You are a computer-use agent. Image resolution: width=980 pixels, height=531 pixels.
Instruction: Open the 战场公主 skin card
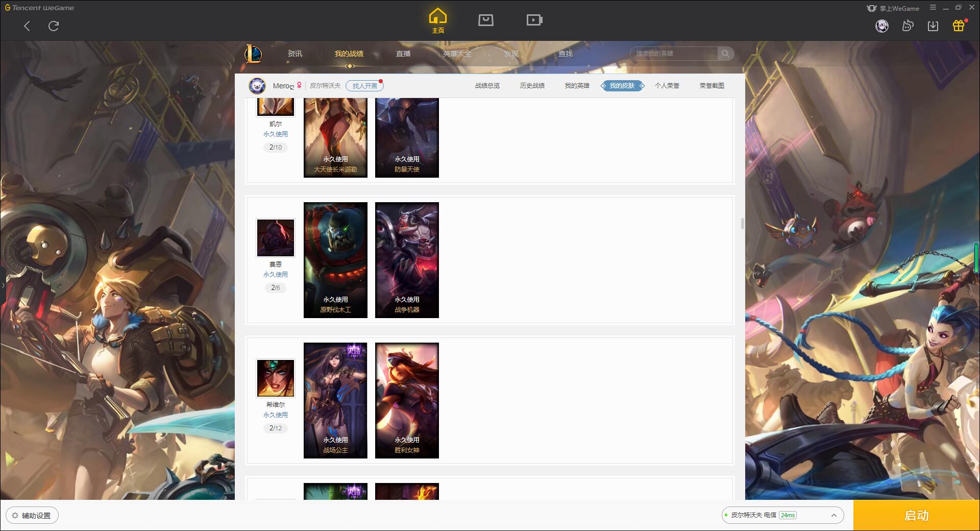[335, 400]
